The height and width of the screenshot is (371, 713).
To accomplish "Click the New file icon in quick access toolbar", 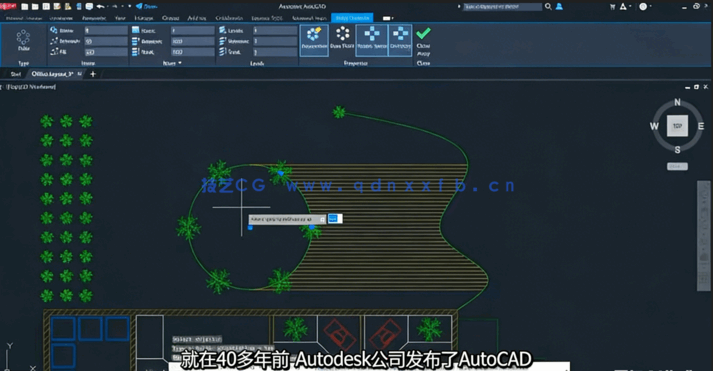I will 25,6.
